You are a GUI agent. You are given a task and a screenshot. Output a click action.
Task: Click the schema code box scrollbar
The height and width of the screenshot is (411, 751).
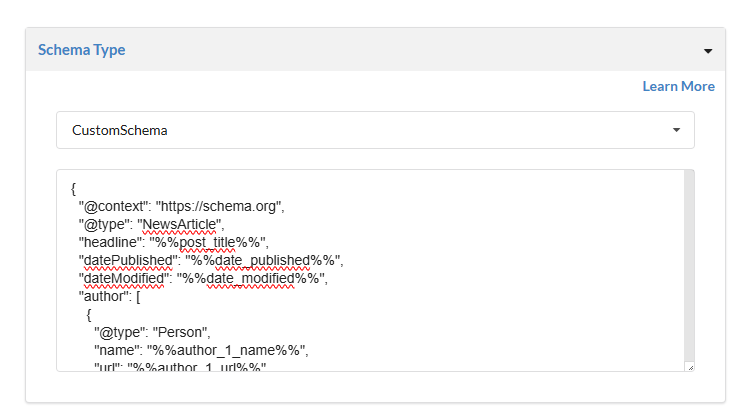(x=689, y=260)
